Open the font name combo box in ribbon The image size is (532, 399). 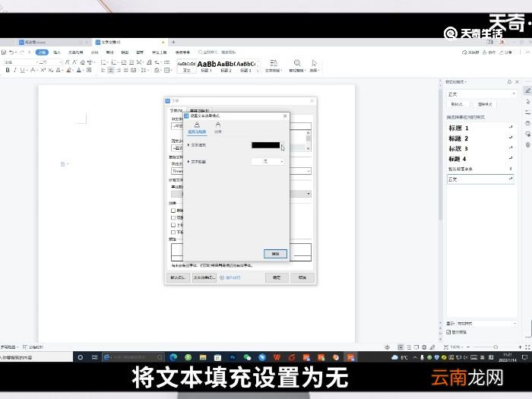pyautogui.click(x=20, y=62)
